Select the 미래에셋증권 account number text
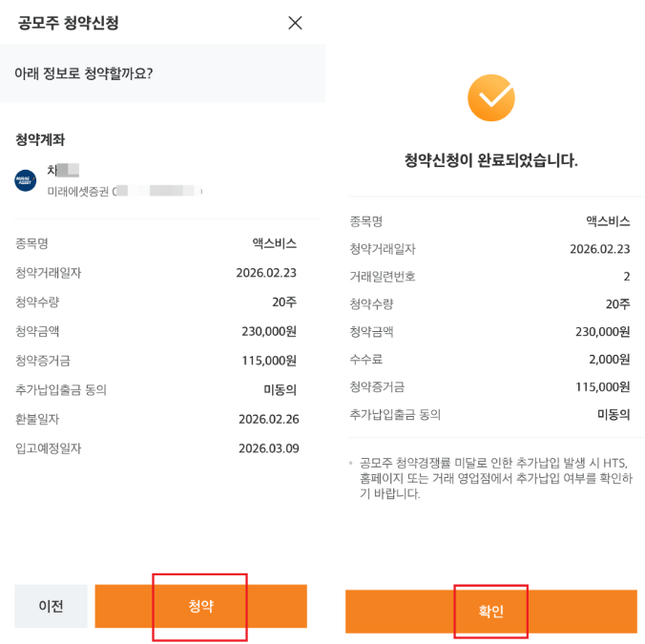645x644 pixels. [125, 191]
